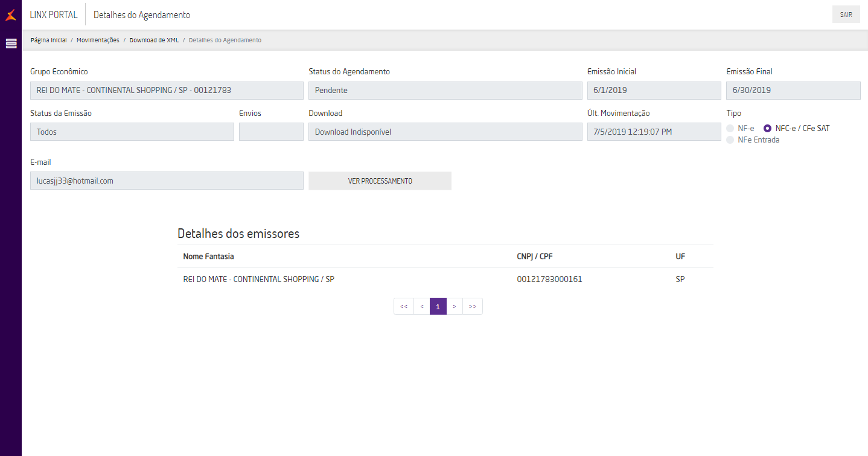868x456 pixels.
Task: Click CNPJ value 00121783000161
Action: [549, 280]
